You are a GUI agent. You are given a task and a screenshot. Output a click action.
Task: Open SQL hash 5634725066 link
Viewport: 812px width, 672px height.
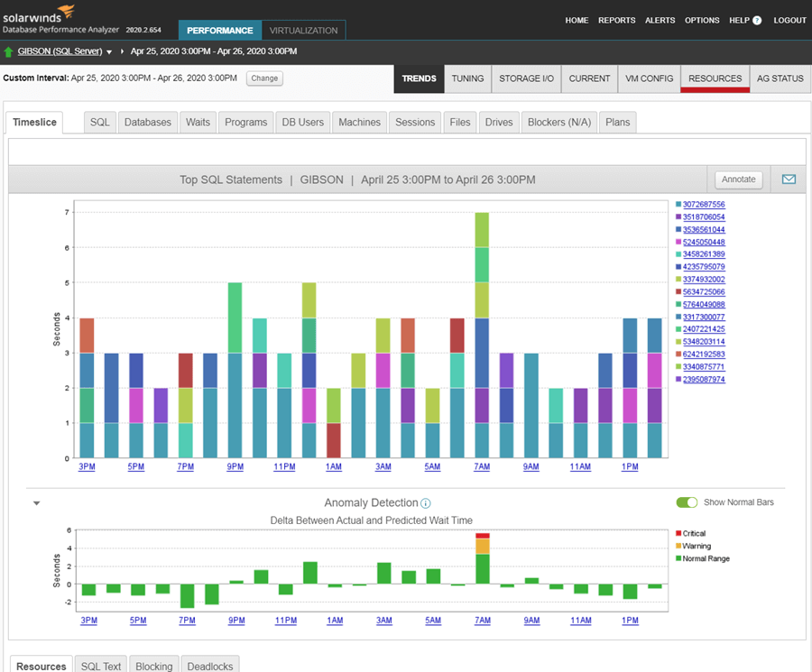[704, 292]
